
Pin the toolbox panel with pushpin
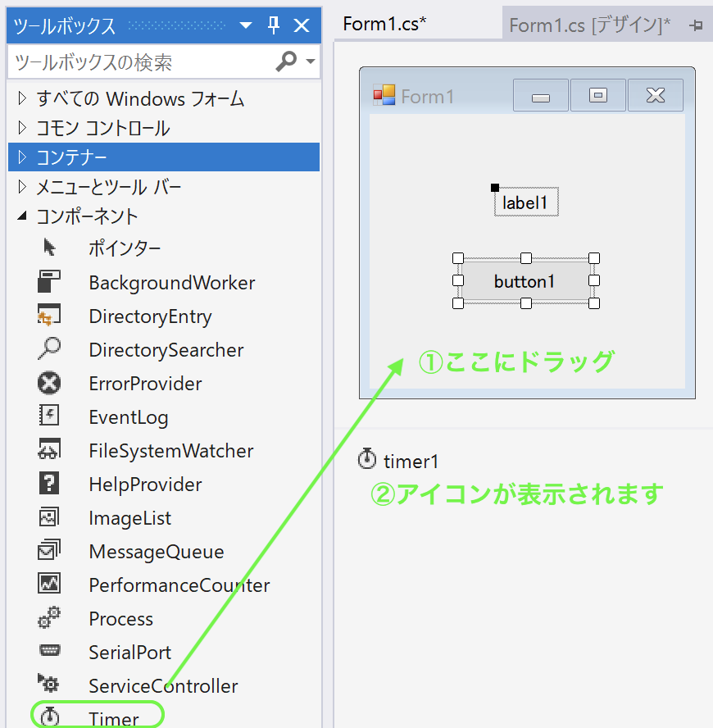[x=274, y=25]
